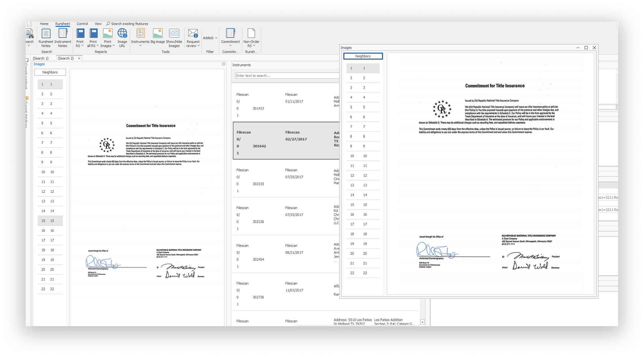Screen dimensions: 644x356
Task: Close the floating Images window
Action: point(594,48)
